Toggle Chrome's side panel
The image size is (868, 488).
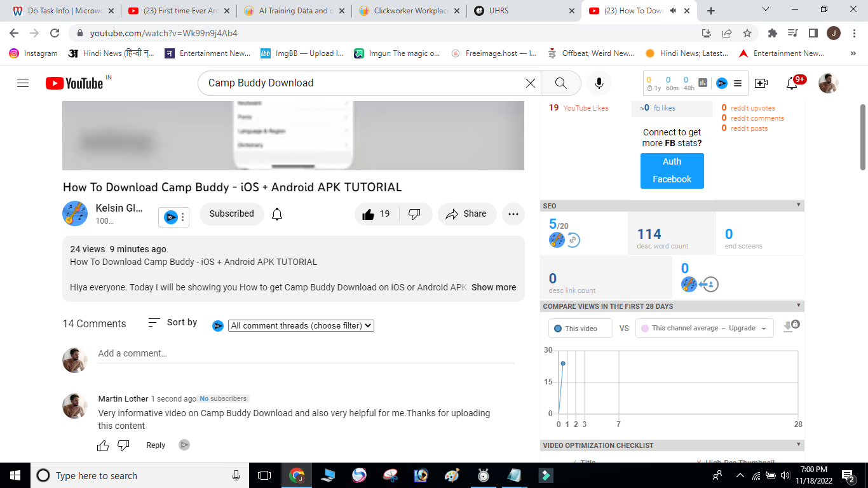[x=813, y=33]
